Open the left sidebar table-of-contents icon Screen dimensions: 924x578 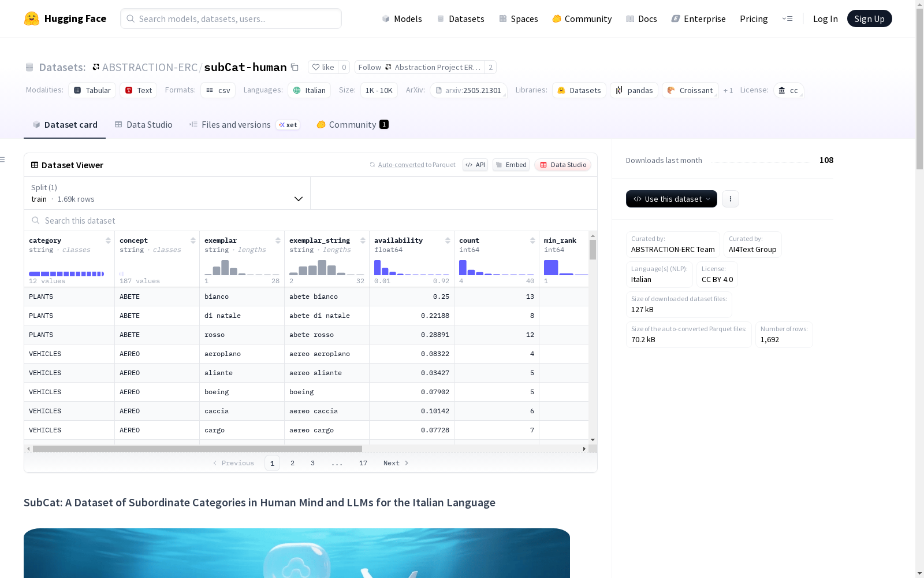(x=3, y=160)
